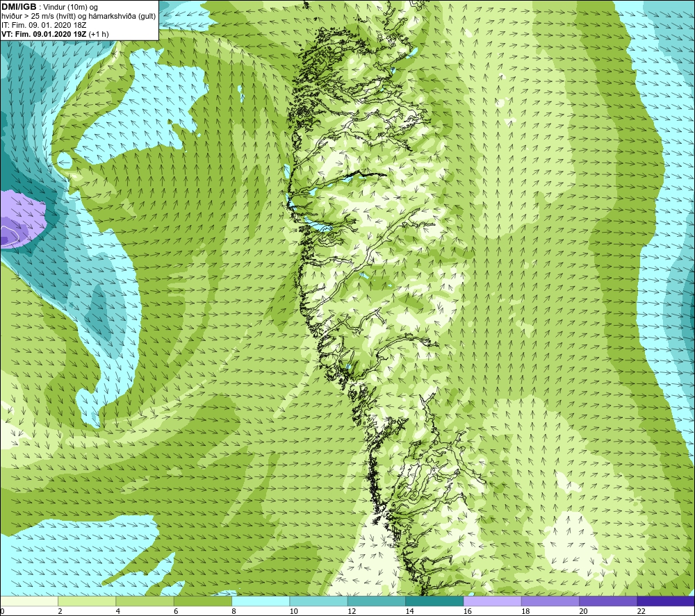The width and height of the screenshot is (695, 616).
Task: Click the 8–10 m/s pale cyan swatch
Action: click(261, 601)
